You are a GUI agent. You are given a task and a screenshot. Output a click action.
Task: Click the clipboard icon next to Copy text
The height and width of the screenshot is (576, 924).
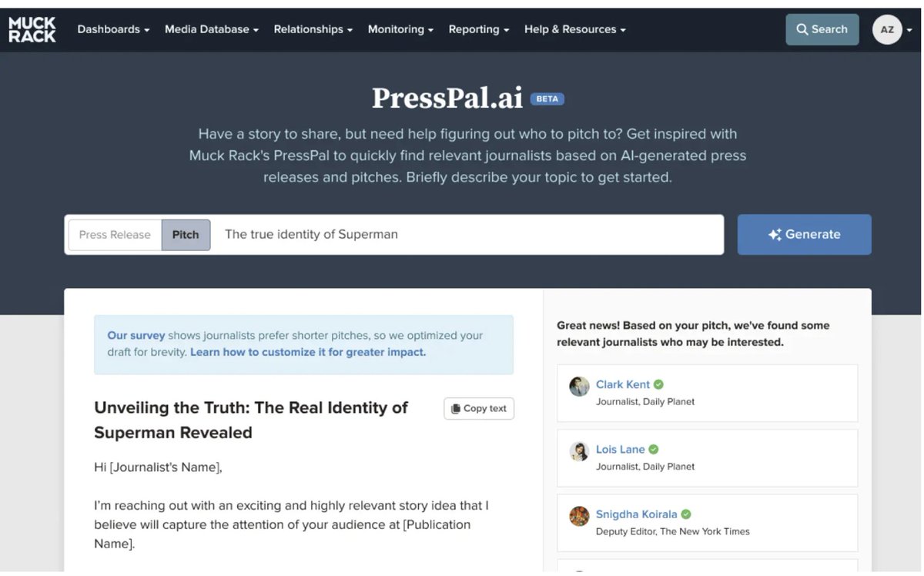point(457,408)
